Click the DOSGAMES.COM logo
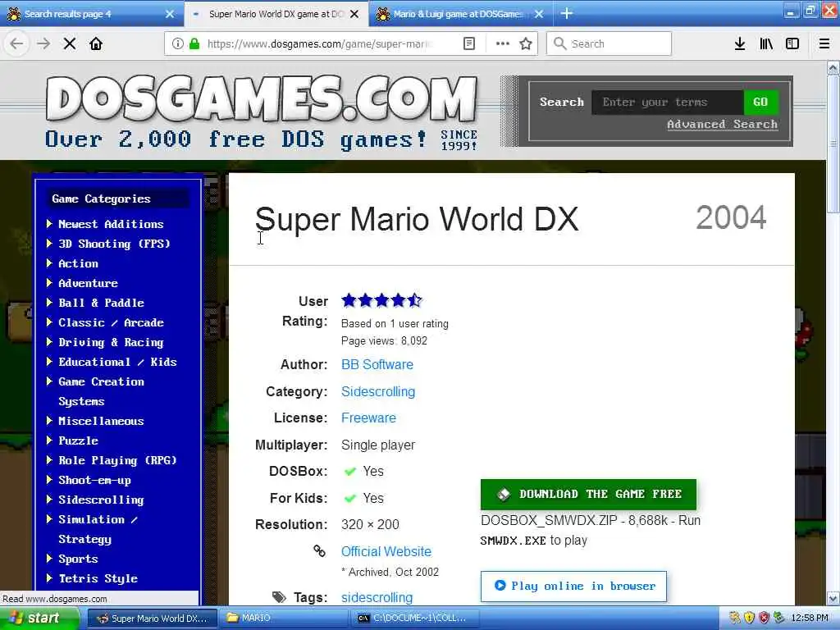Viewport: 840px width, 630px height. (262, 99)
